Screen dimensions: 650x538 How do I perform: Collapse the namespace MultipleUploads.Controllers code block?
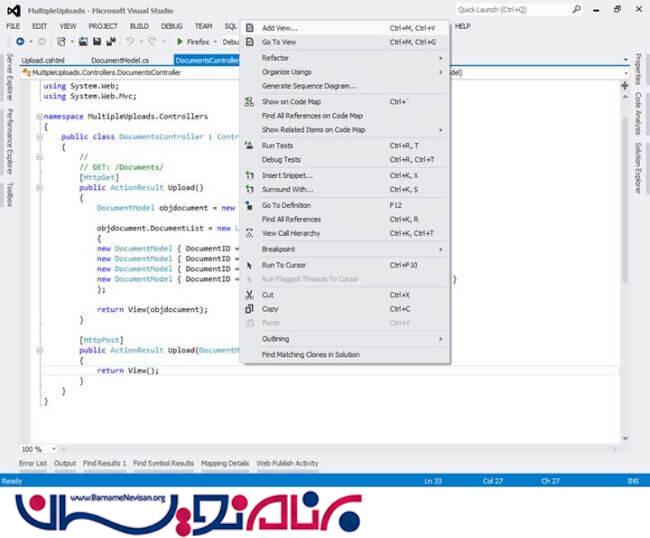[38, 117]
